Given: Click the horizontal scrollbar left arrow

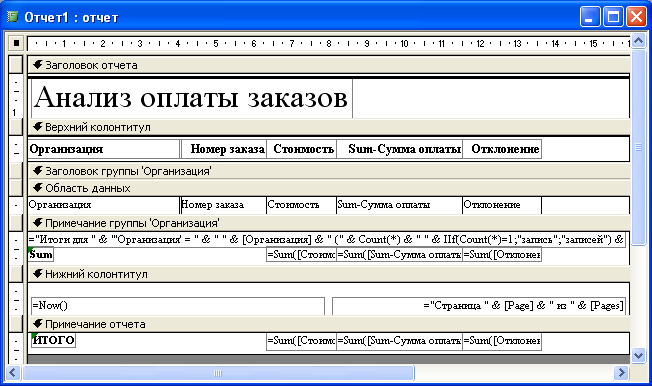Looking at the screenshot, I should pyautogui.click(x=12, y=372).
